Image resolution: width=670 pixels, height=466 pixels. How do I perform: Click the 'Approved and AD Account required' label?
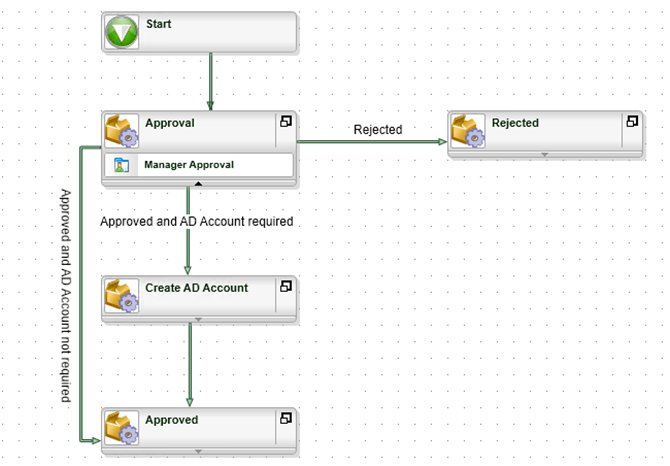pos(197,221)
